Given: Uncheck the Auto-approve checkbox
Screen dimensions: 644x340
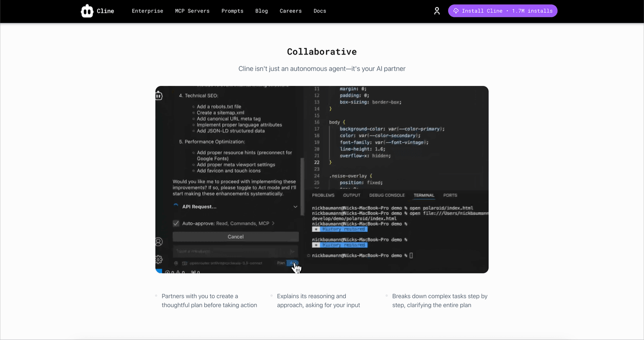Looking at the screenshot, I should pyautogui.click(x=175, y=223).
